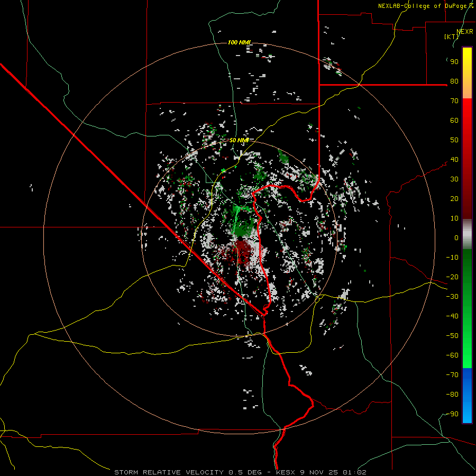476x476 pixels.
Task: Click the 50 NMI range ring label
Action: 239,140
